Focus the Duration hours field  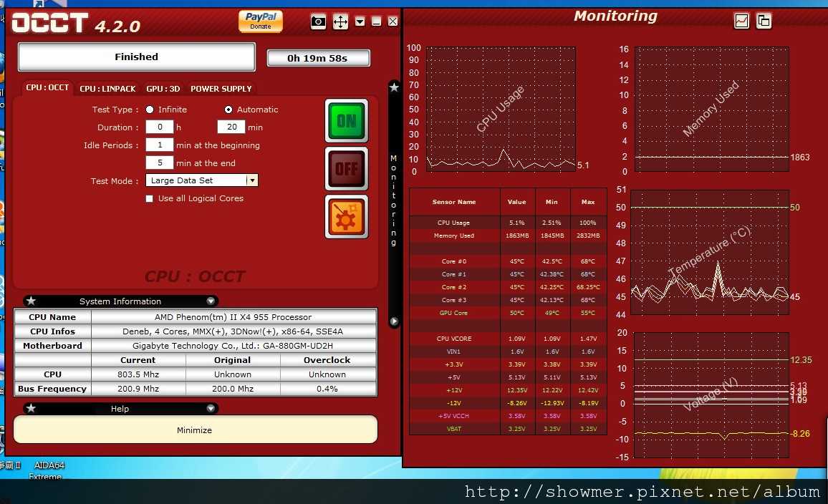(160, 127)
